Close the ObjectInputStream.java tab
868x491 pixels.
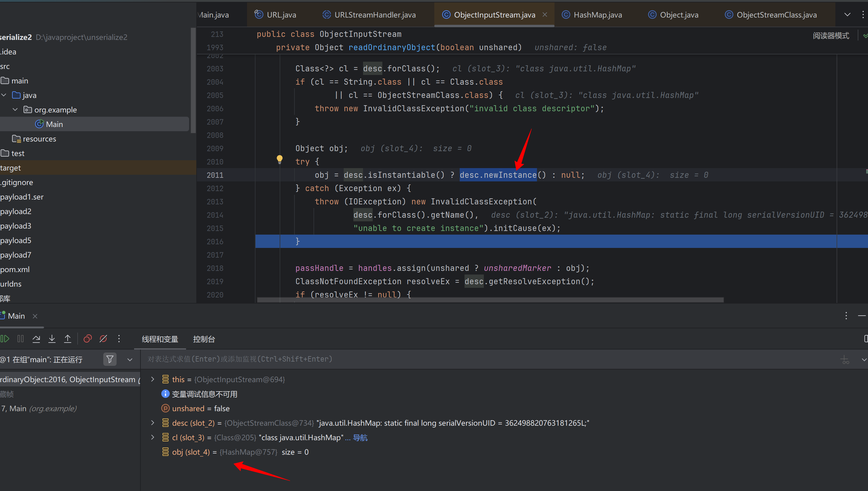point(545,15)
